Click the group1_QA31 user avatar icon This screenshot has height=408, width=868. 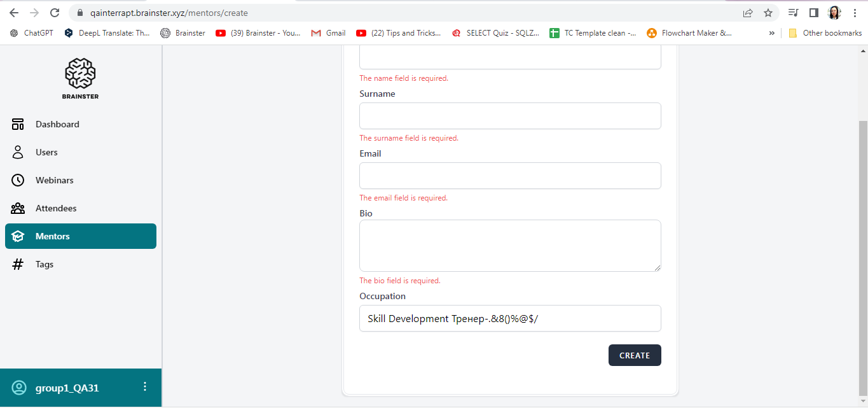click(19, 388)
